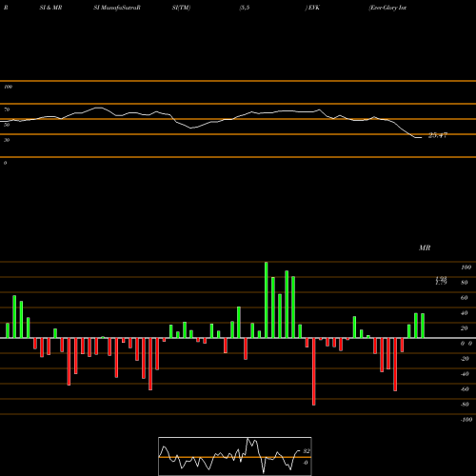Click the RSI axis label 0
This screenshot has width=476, height=476.
[x=5, y=163]
